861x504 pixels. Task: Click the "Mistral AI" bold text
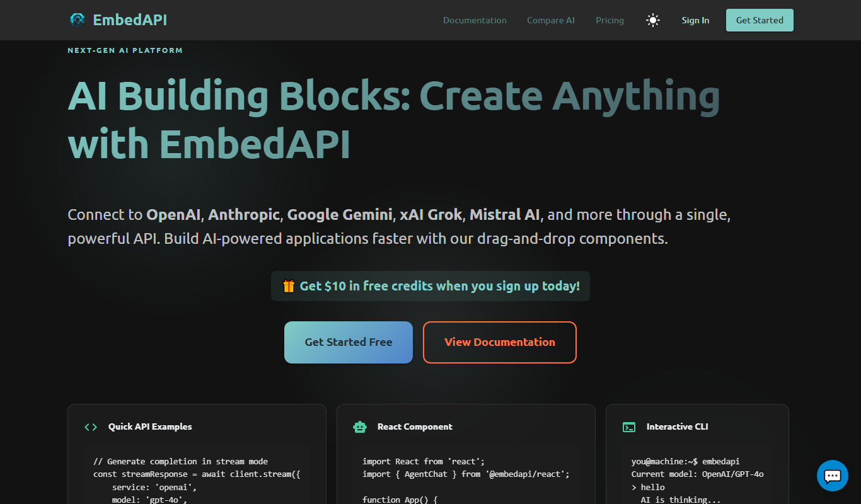(x=505, y=215)
